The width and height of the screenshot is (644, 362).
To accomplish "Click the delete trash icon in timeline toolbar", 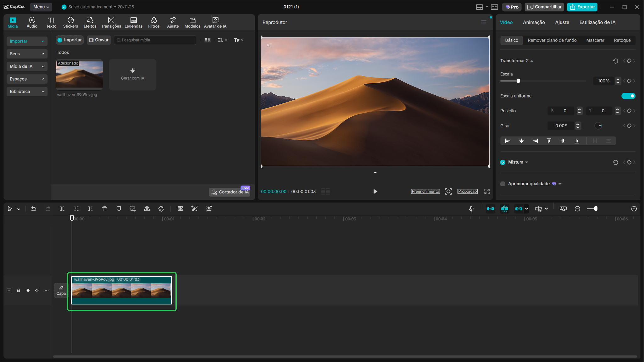I will pyautogui.click(x=104, y=209).
